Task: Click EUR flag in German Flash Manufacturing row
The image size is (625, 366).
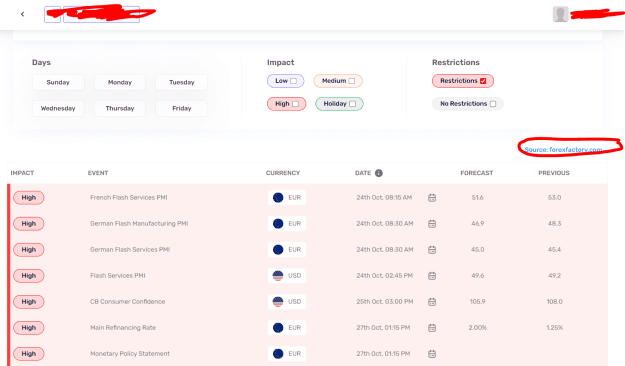Action: click(x=278, y=224)
